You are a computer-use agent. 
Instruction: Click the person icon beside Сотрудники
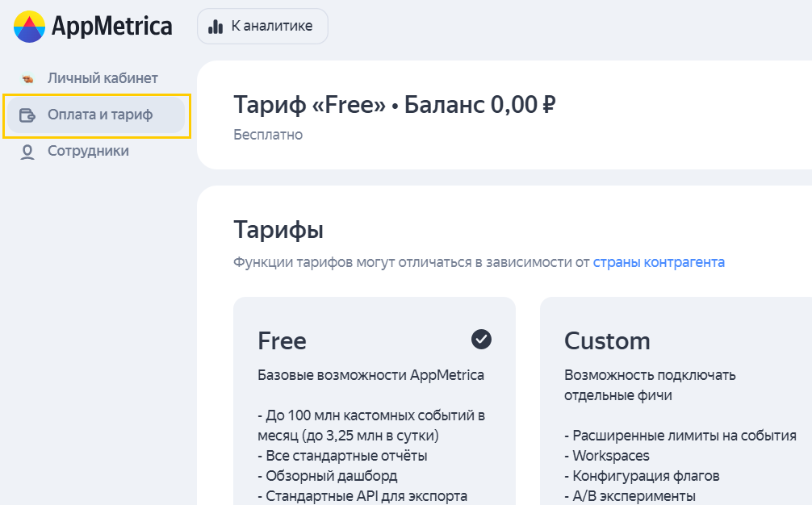tap(28, 152)
